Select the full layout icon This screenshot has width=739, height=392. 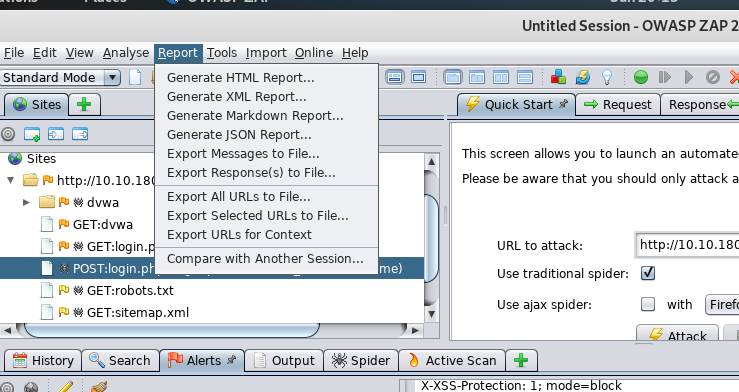click(419, 77)
